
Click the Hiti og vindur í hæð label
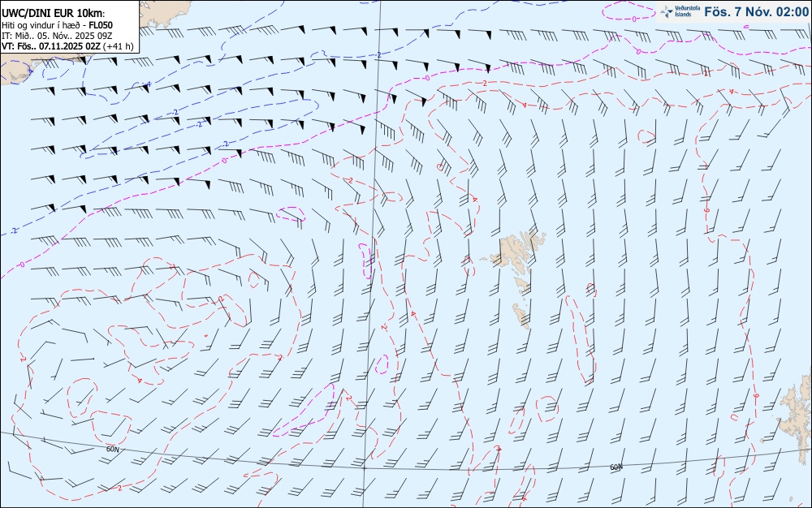42,25
